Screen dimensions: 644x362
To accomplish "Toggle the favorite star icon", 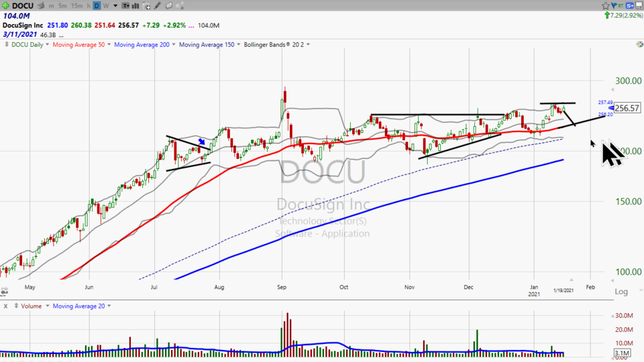I will point(605,5).
